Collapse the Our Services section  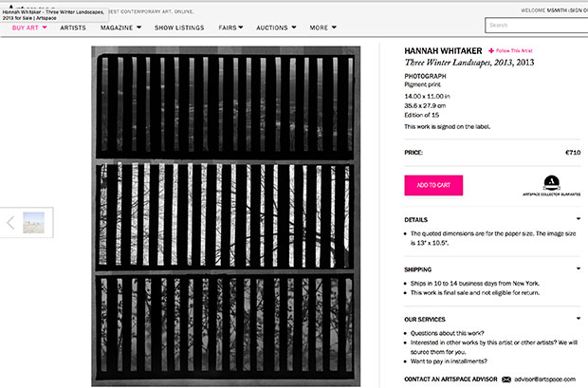click(x=579, y=319)
